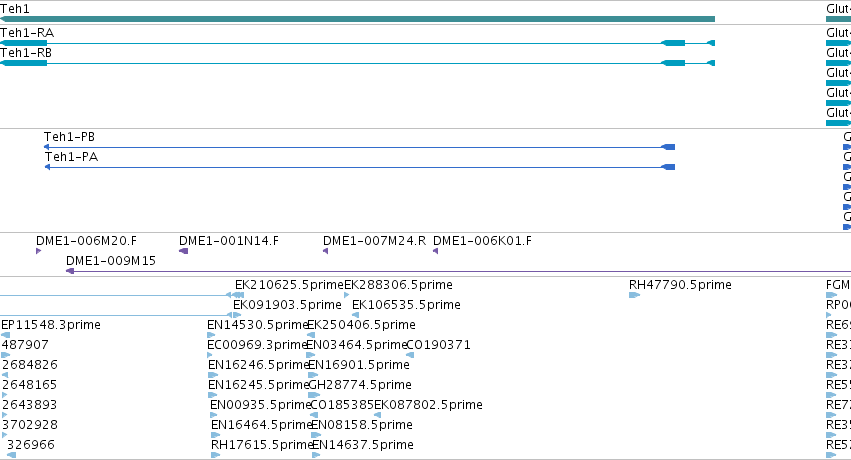Open EST GH28774.5prime

coord(360,385)
